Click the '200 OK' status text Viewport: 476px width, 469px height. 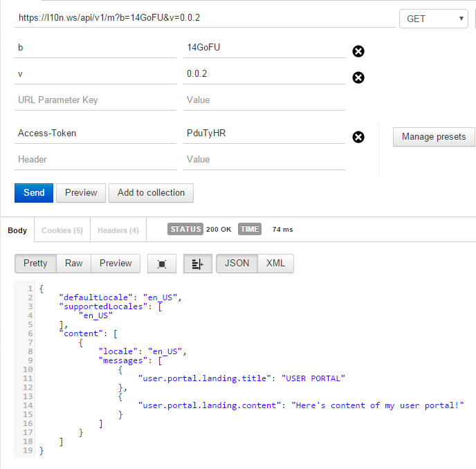click(x=219, y=230)
